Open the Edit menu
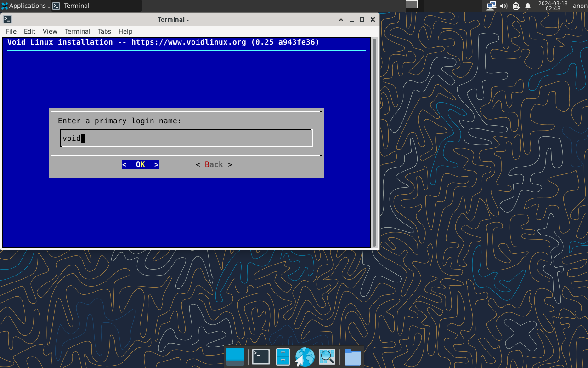This screenshot has width=588, height=368. (29, 31)
